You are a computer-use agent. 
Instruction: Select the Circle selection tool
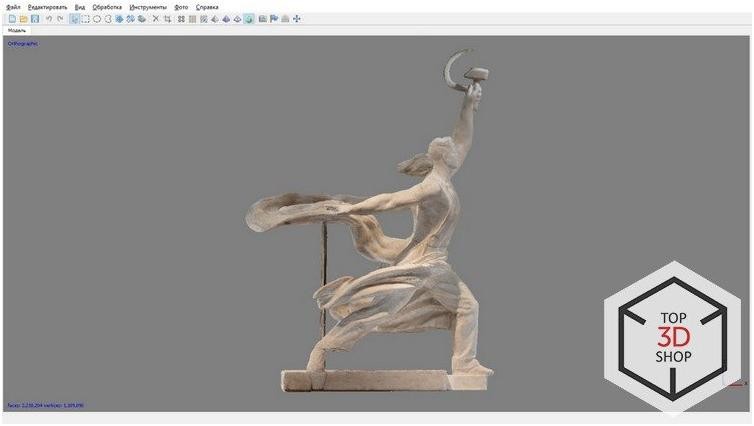pos(96,19)
